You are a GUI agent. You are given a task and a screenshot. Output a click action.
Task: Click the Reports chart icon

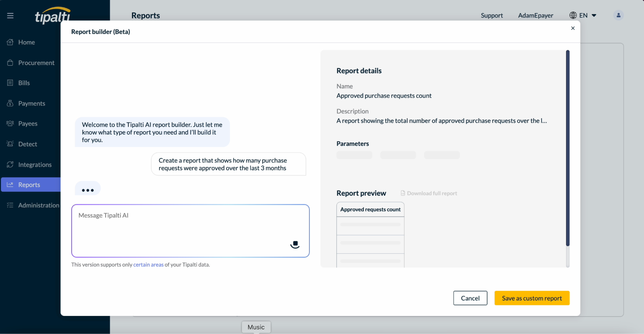point(10,185)
